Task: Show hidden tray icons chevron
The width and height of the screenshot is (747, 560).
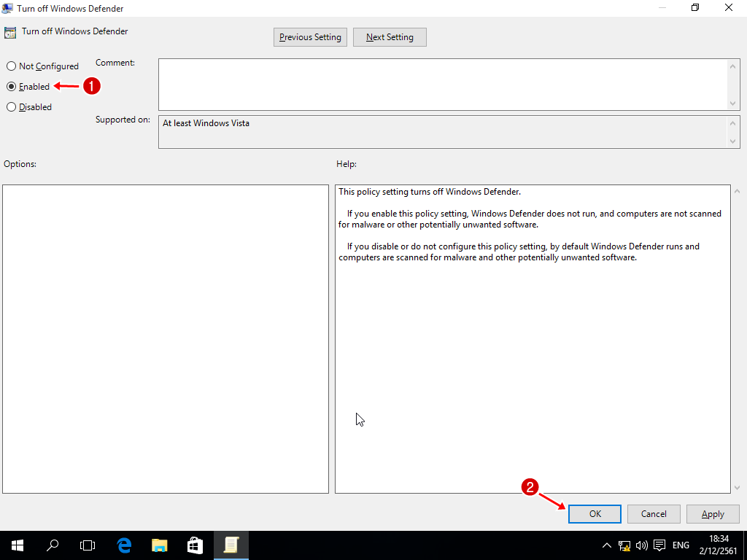Action: point(607,545)
